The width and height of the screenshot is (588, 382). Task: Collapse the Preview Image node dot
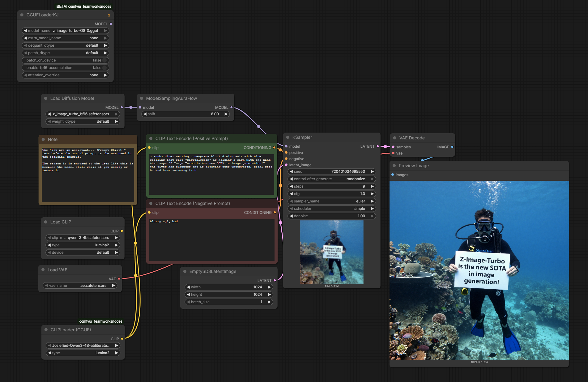(394, 166)
